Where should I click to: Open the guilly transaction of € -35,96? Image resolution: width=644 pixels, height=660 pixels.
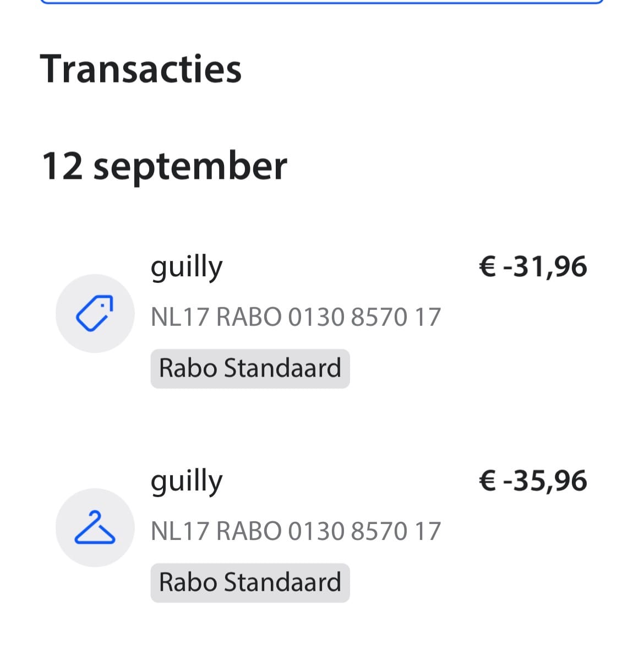coord(322,534)
